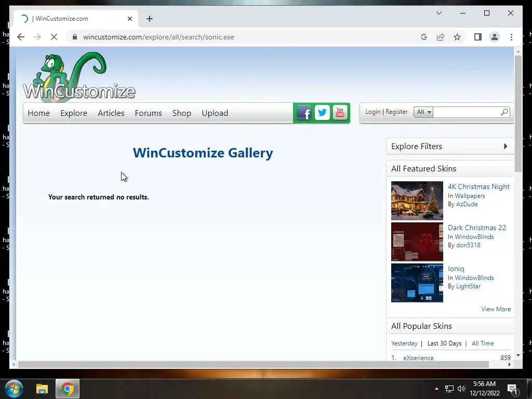Click the Login link
Viewport: 532px width, 399px height.
coord(373,112)
